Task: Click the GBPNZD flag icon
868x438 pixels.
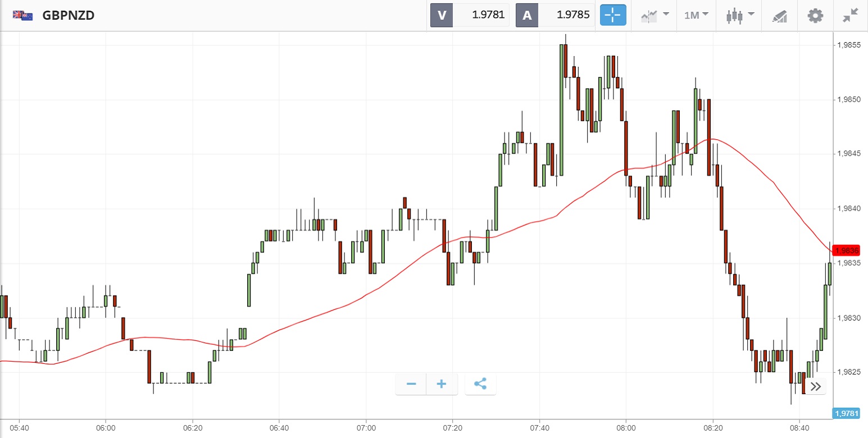Action: (22, 15)
